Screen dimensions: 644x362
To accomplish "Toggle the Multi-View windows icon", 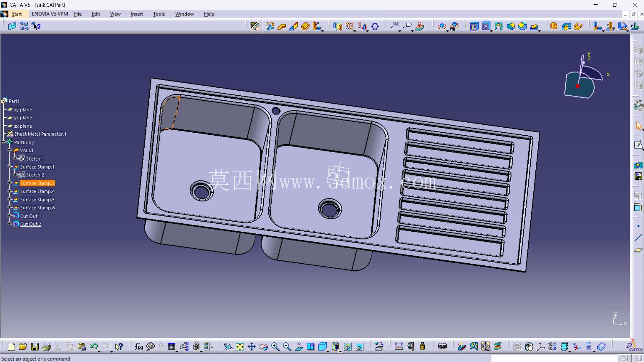I will click(x=311, y=347).
